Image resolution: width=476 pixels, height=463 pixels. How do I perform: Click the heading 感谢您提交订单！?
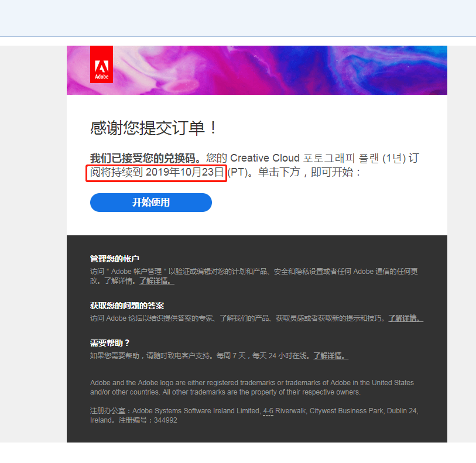153,128
